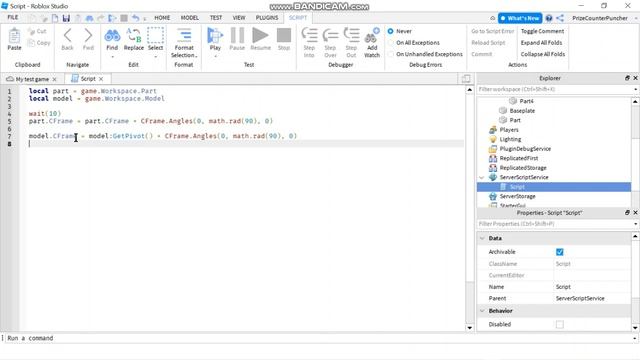The width and height of the screenshot is (640, 360).
Task: Switch to the VIEW ribbon tab
Action: 239,18
